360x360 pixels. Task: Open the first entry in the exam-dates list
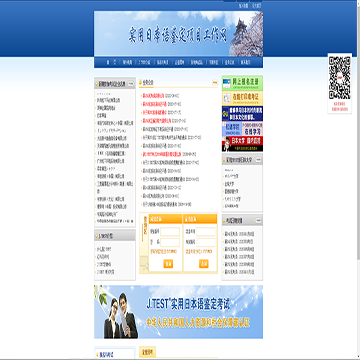click(x=239, y=234)
